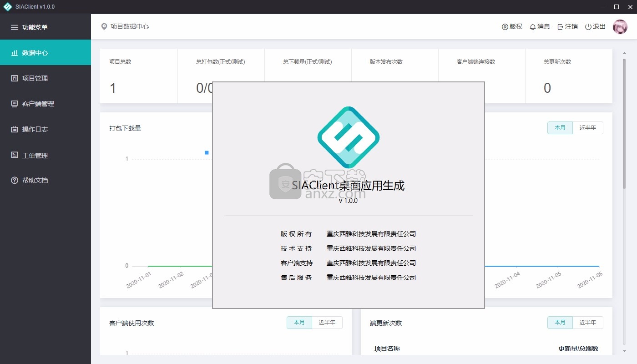Open 数据中心 in the sidebar
Viewport: 637px width, 364px height.
pos(45,52)
